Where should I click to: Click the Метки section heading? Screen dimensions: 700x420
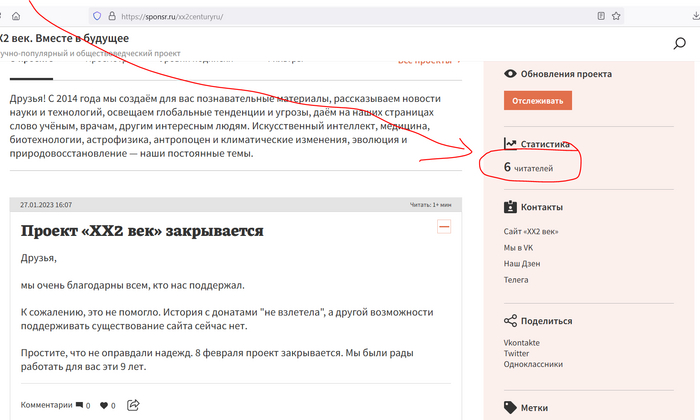pos(534,408)
